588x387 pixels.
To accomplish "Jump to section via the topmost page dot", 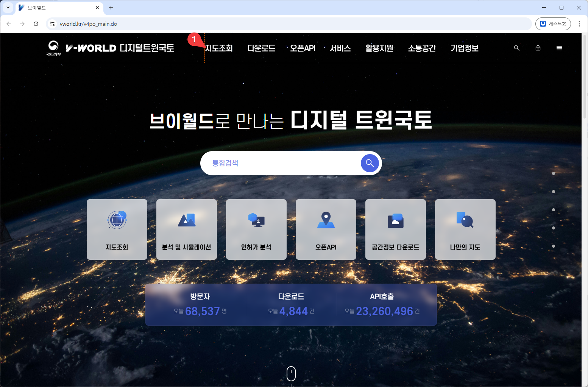I will 553,173.
